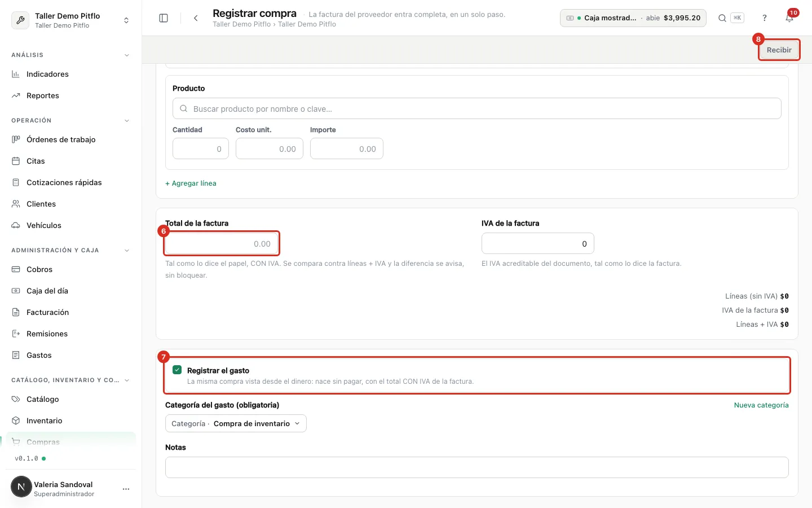Open the Inventario box icon
Viewport: 812px width, 508px height.
pos(16,421)
